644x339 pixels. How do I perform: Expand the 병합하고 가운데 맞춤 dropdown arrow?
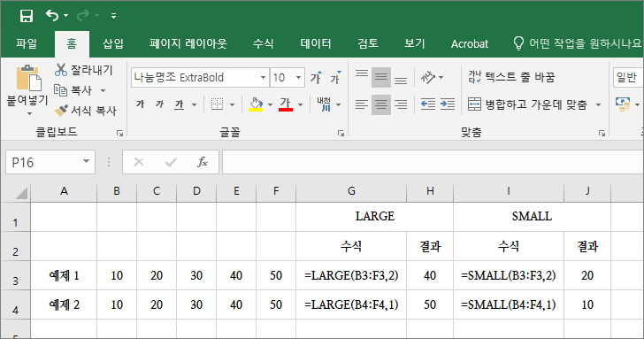598,104
